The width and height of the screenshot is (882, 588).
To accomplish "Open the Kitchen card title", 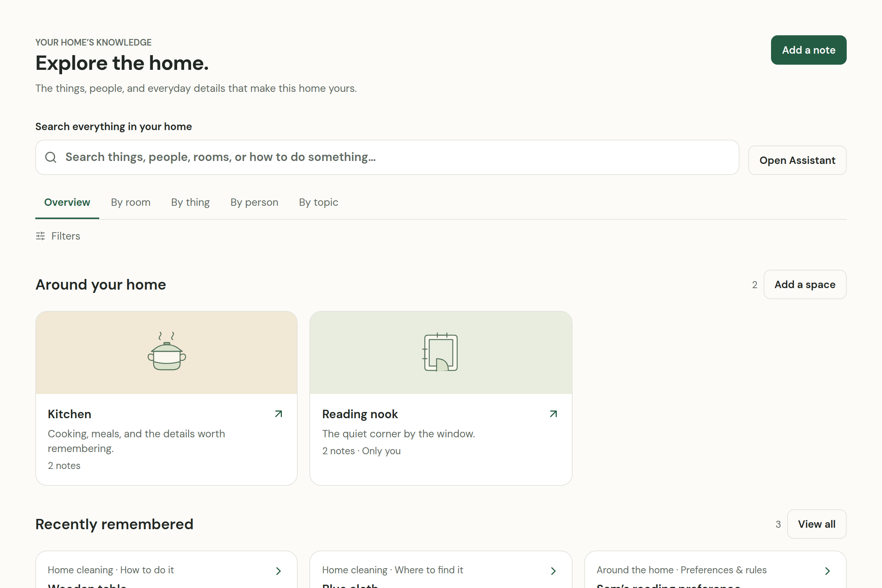I will 69,414.
